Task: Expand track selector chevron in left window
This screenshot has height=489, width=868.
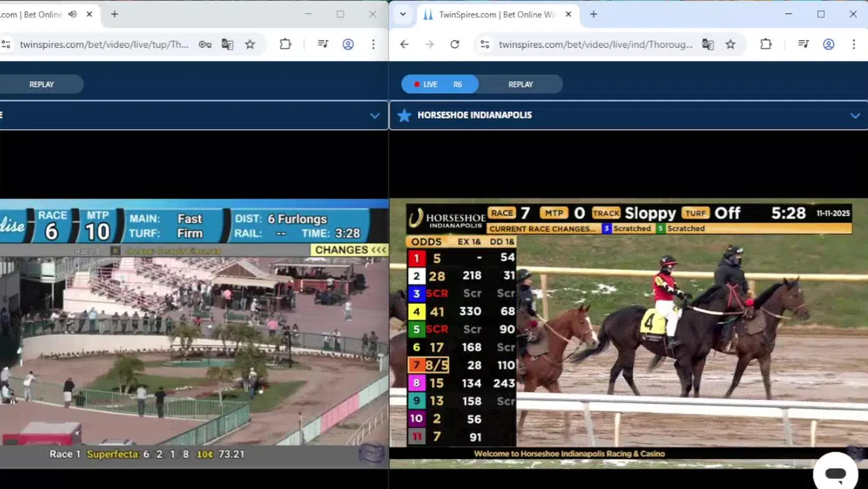Action: pyautogui.click(x=374, y=115)
